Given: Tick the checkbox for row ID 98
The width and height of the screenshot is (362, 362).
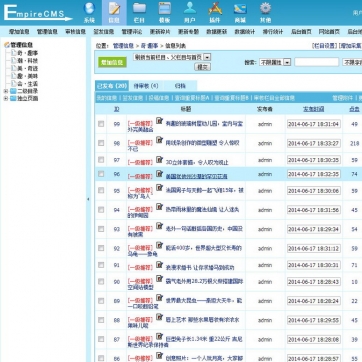Looking at the screenshot, I should click(x=101, y=143).
